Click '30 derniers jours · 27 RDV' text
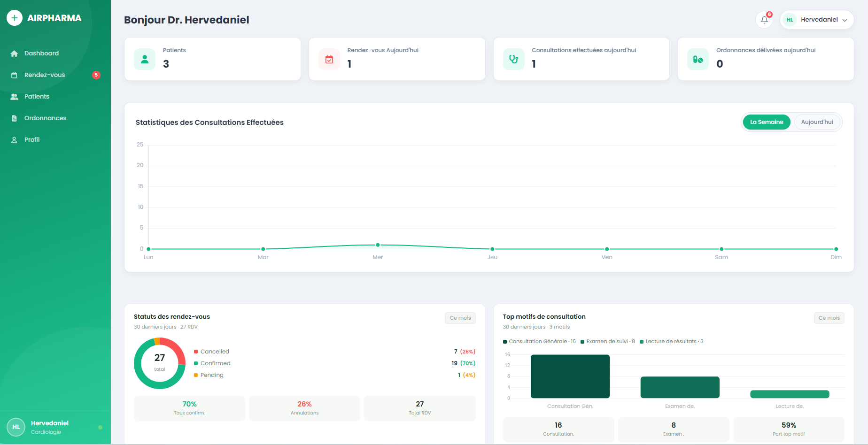The height and width of the screenshot is (445, 868). (166, 327)
